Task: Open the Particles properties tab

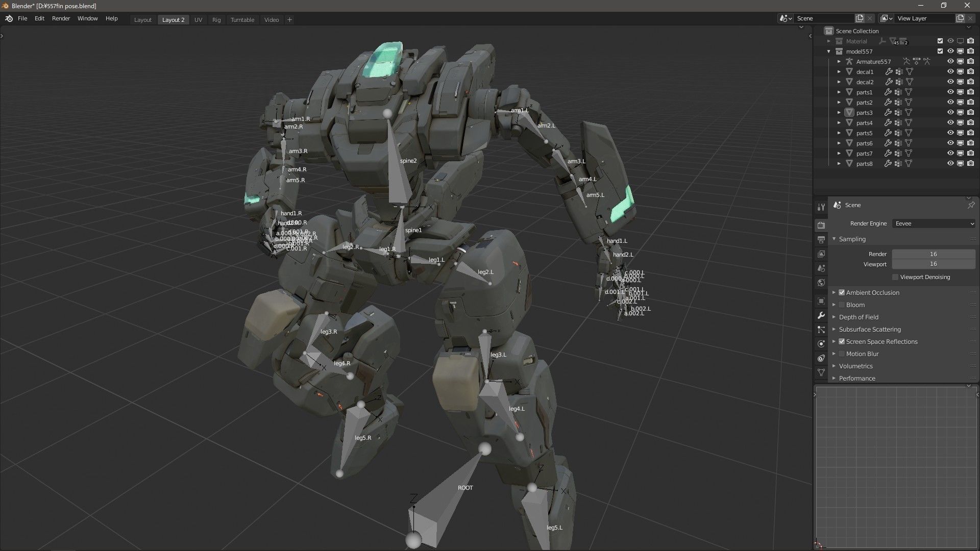Action: (821, 330)
